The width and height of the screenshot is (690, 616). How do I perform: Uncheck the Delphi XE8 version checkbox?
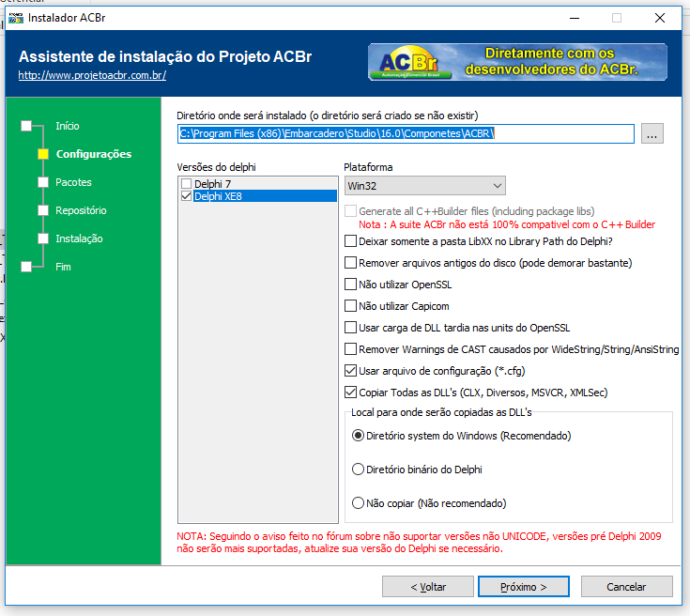[x=187, y=196]
